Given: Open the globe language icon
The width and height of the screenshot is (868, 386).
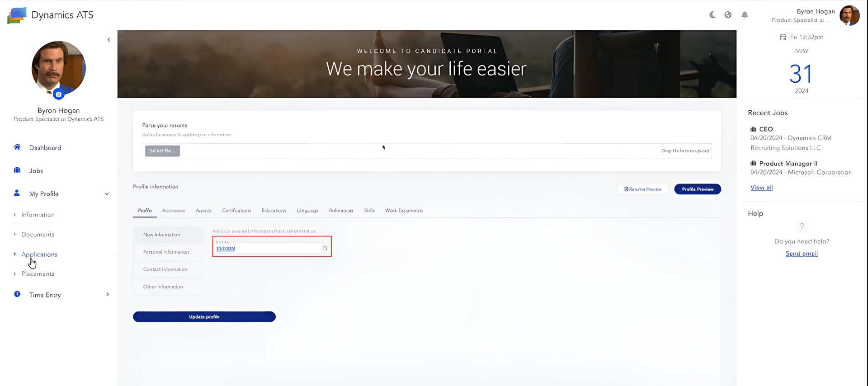Looking at the screenshot, I should coord(728,15).
